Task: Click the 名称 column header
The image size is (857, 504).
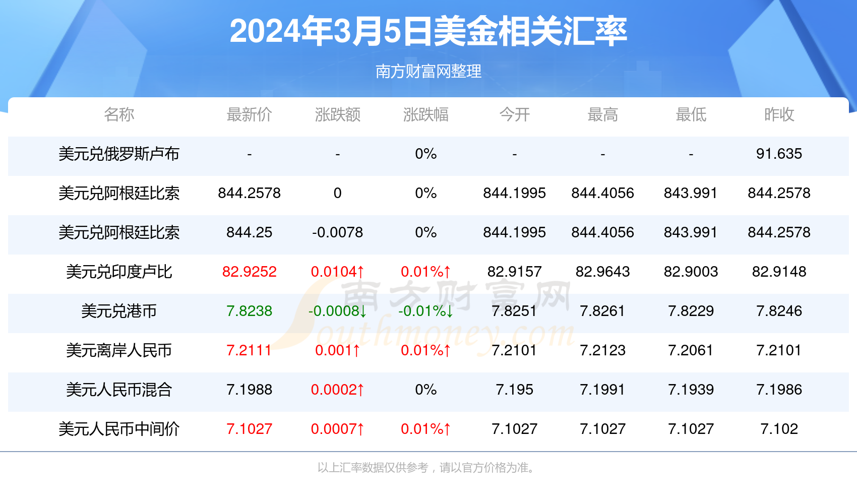Action: (x=119, y=114)
